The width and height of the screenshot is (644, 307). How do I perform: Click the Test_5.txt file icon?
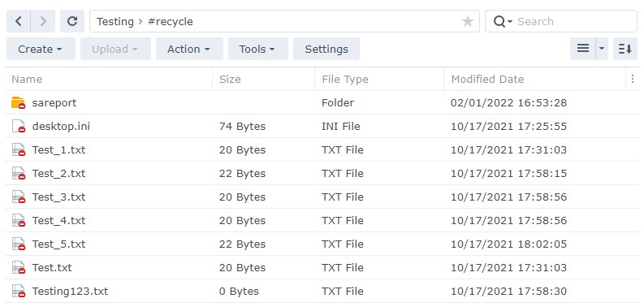(x=19, y=244)
